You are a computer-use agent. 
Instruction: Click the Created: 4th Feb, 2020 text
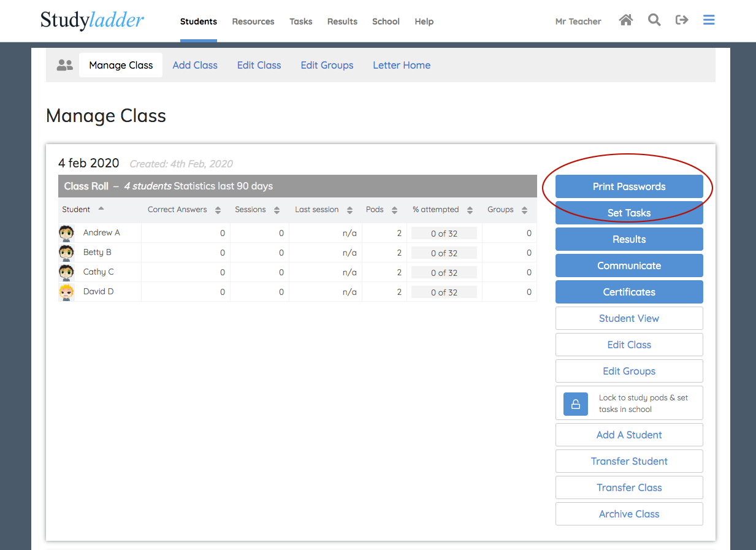click(181, 164)
